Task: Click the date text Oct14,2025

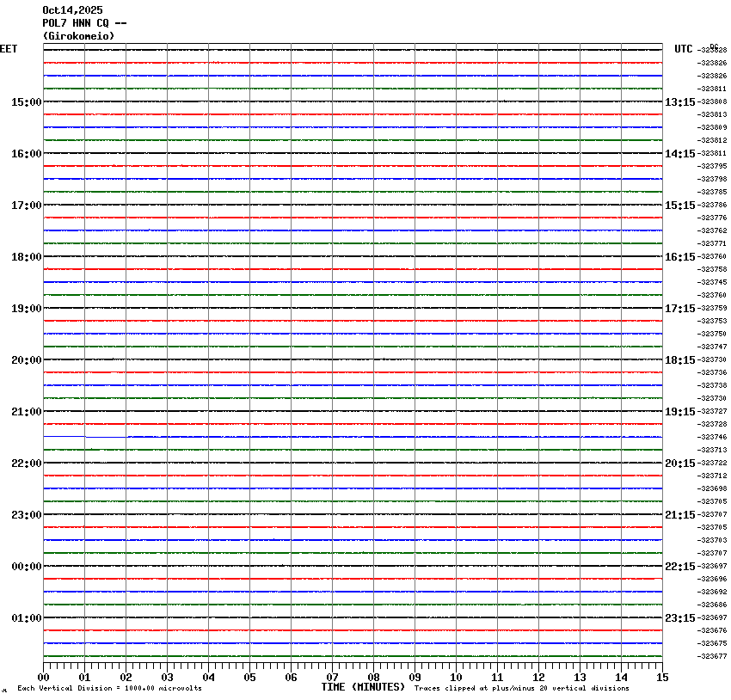Action: click(x=72, y=10)
